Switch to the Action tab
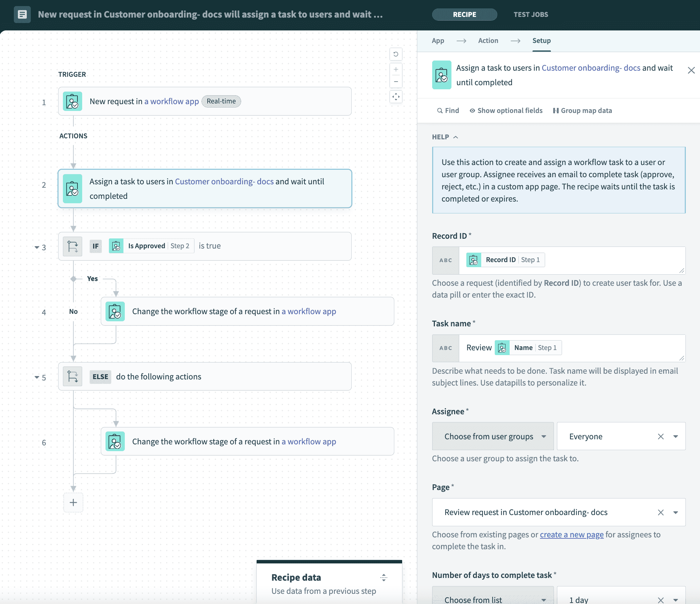Viewport: 700px width, 604px height. 488,41
